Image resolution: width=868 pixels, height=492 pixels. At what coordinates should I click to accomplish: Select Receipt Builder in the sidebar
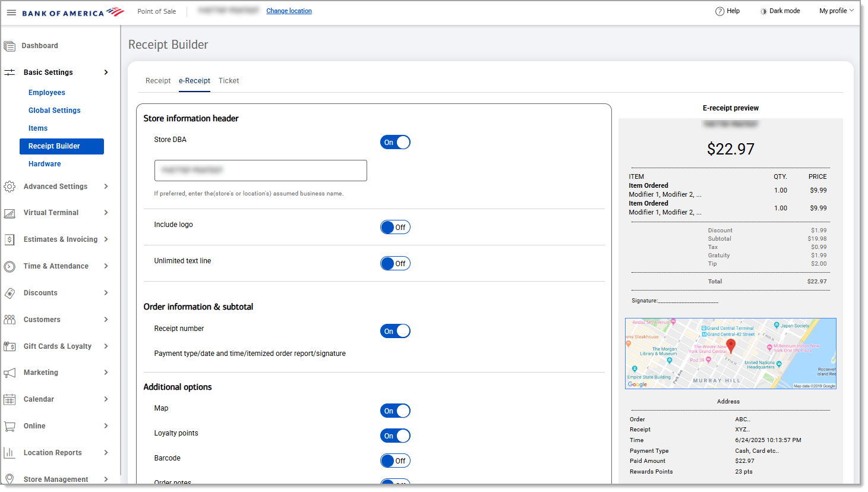62,146
